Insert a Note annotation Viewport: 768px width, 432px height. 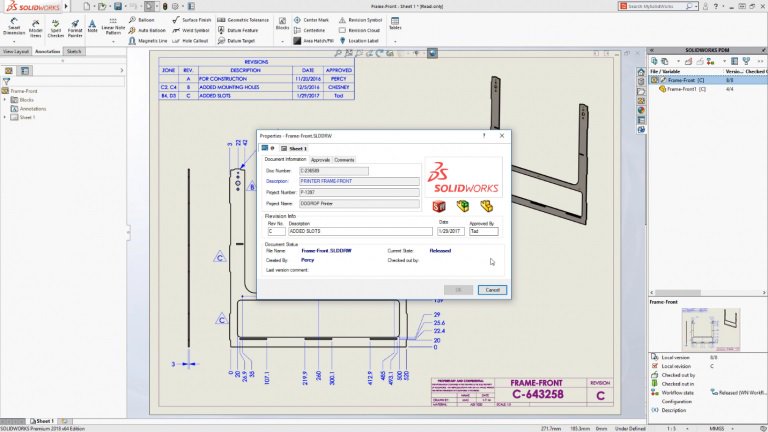92,25
